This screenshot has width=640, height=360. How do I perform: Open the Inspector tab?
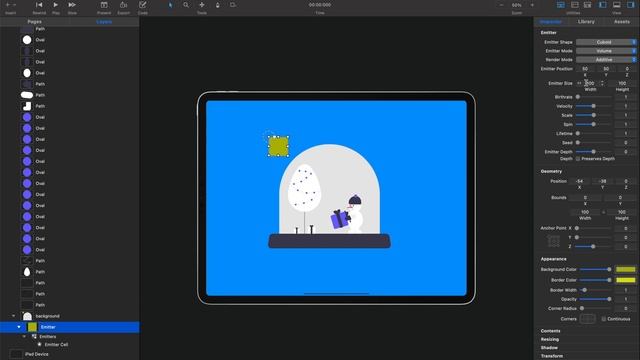(551, 22)
